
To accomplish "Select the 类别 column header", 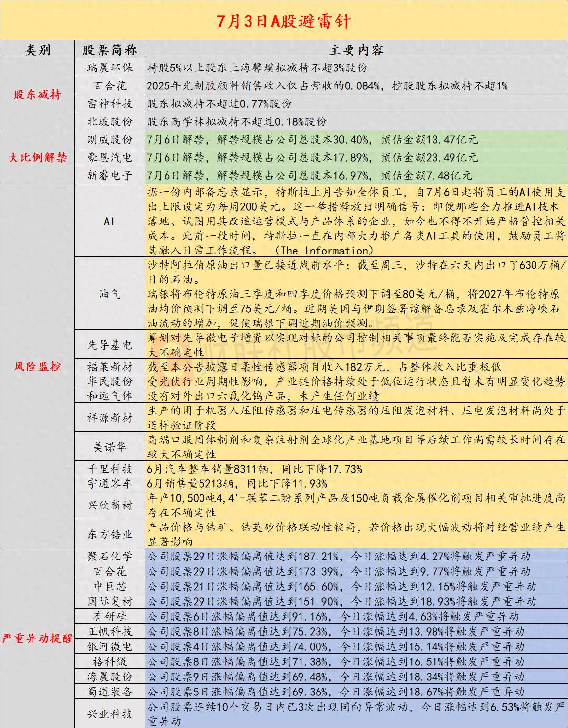I will (38, 50).
